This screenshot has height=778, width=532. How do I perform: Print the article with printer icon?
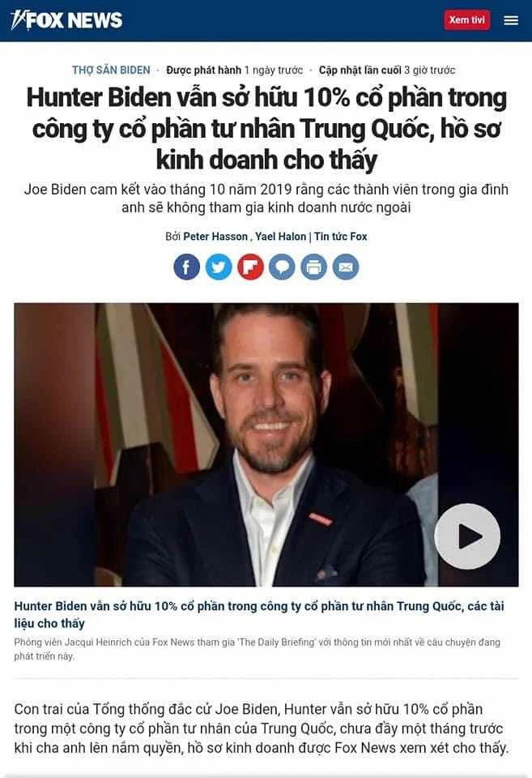click(314, 267)
